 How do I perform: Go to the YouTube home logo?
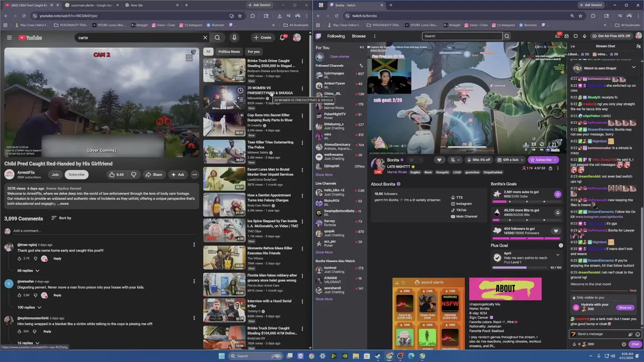[30, 38]
